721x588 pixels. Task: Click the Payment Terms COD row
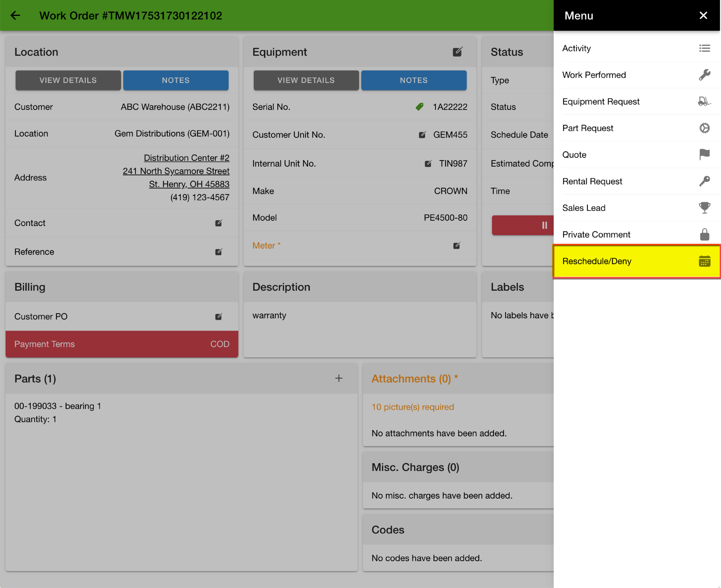[x=122, y=344]
